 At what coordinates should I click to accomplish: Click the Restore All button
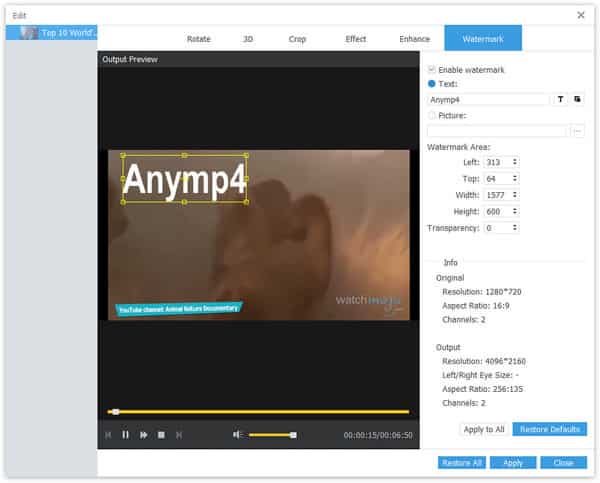point(462,463)
